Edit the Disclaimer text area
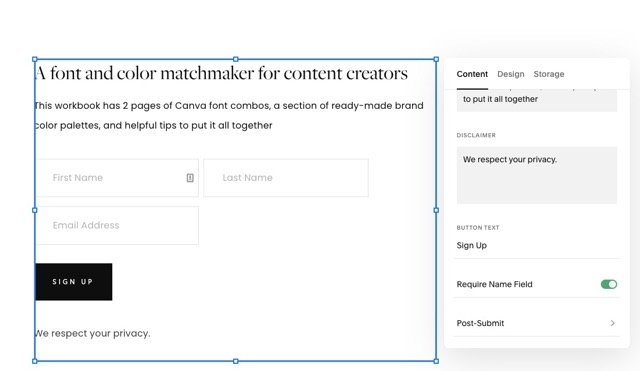640x371 pixels. tap(537, 175)
